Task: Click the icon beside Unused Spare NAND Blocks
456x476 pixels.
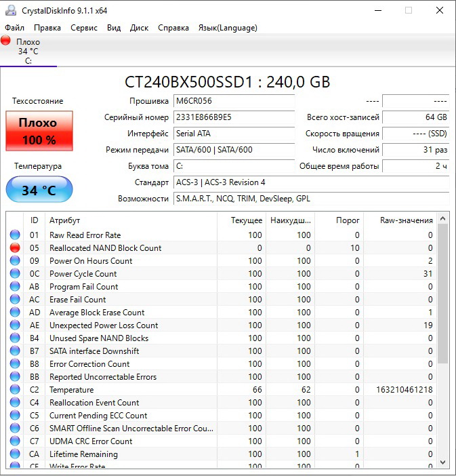Action: tap(15, 338)
